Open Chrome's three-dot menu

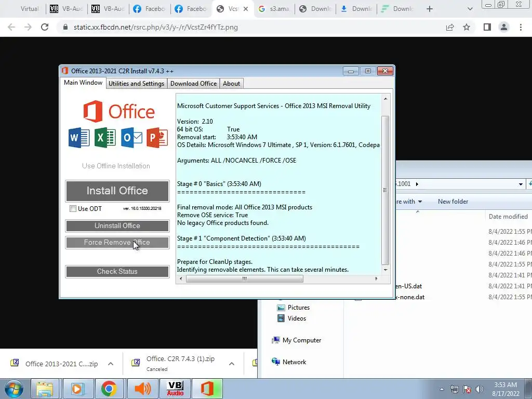521,27
